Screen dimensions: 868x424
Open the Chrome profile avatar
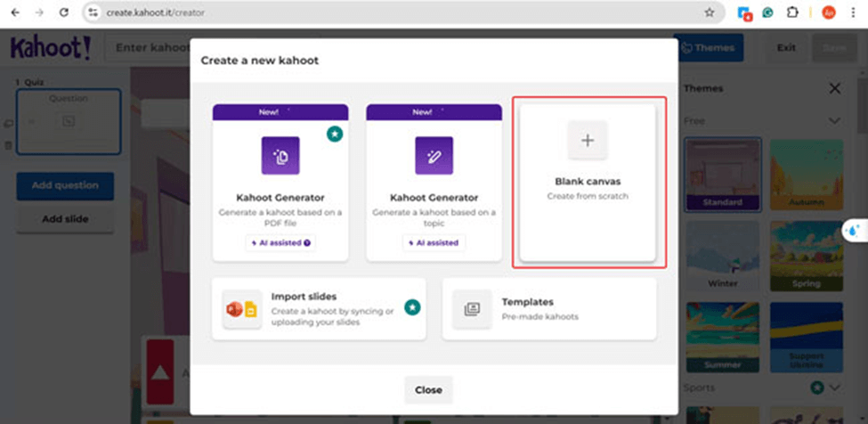pos(829,12)
